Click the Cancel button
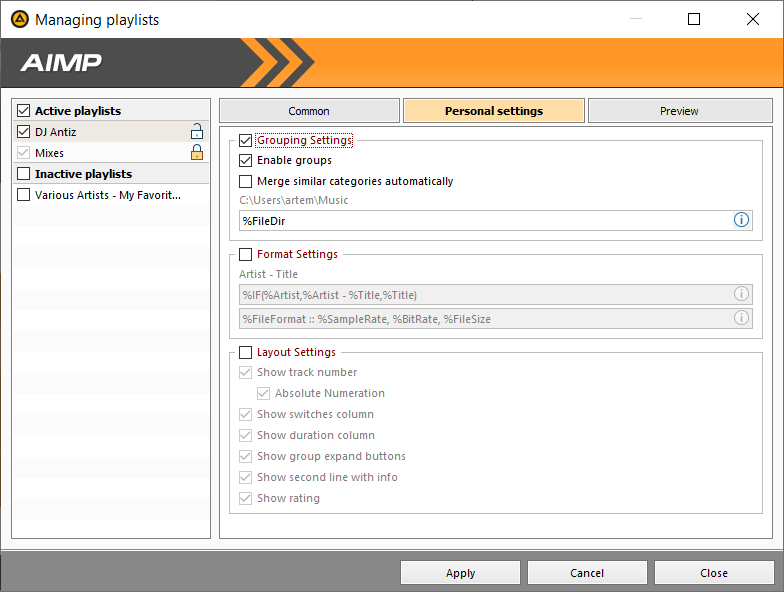The width and height of the screenshot is (784, 592). 587,573
